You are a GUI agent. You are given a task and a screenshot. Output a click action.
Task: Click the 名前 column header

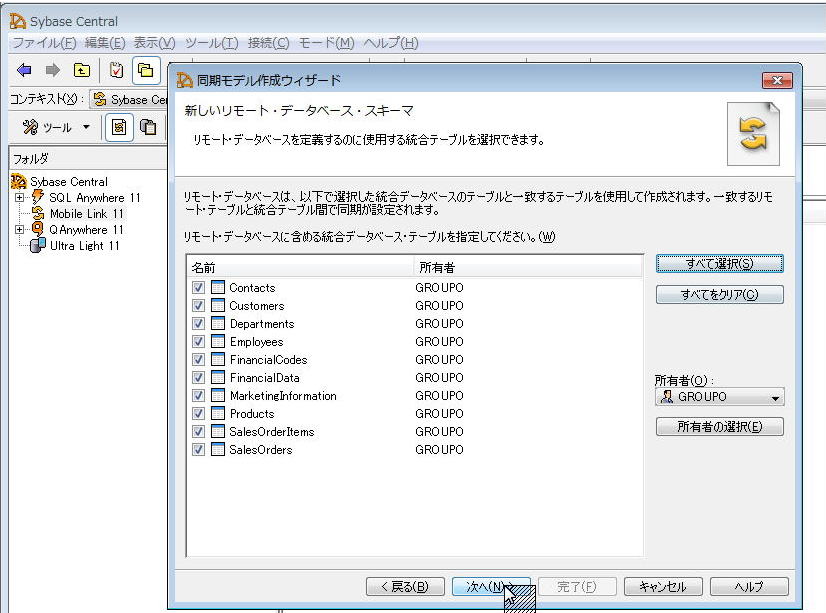click(x=300, y=268)
